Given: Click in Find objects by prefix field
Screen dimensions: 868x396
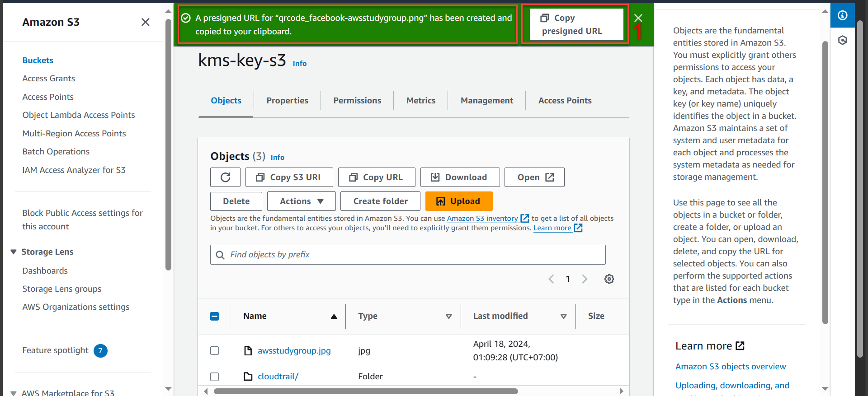Looking at the screenshot, I should [x=408, y=255].
